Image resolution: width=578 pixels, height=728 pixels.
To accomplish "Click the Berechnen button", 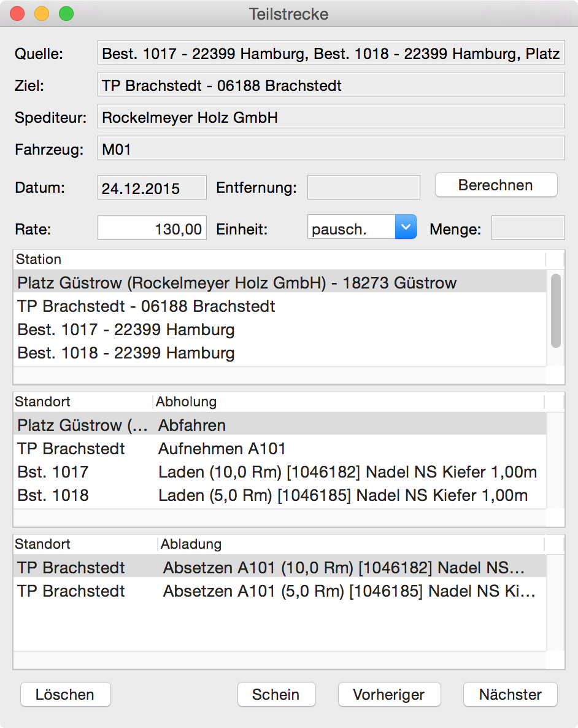I will (x=496, y=185).
